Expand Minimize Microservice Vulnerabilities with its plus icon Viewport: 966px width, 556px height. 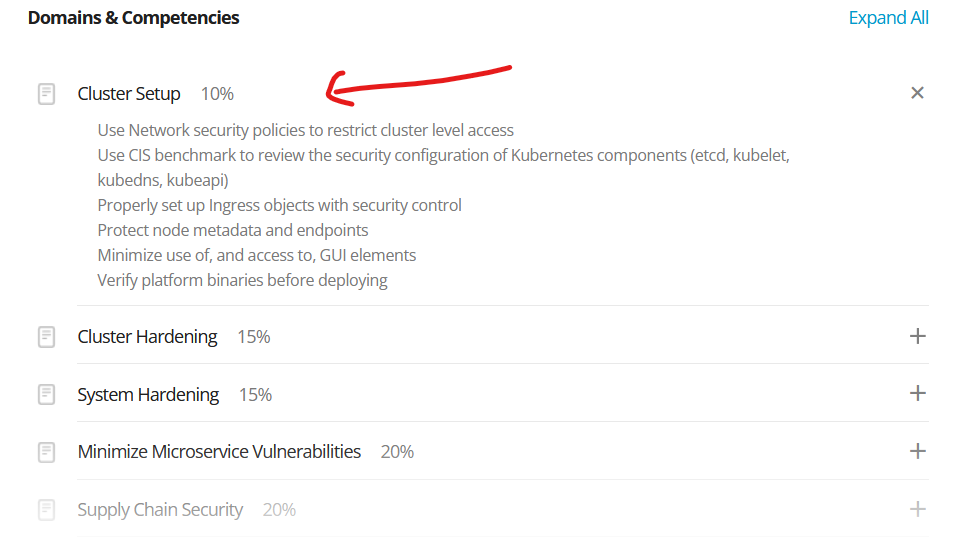point(917,451)
